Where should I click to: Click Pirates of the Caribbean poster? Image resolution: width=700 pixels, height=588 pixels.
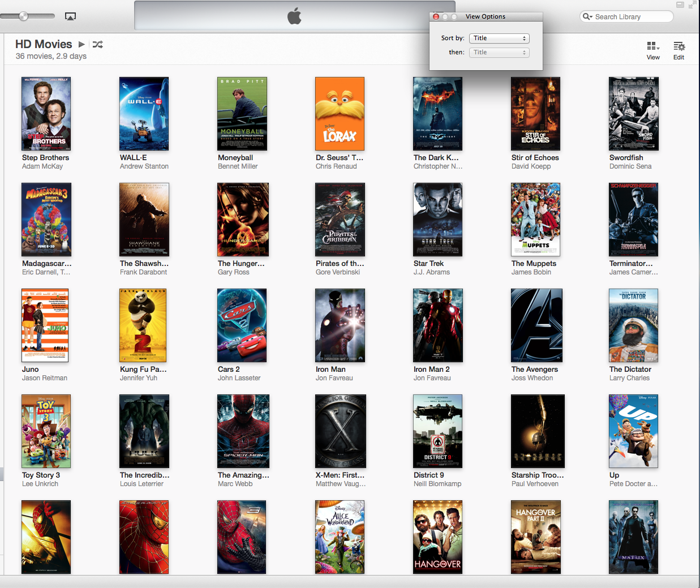point(340,220)
